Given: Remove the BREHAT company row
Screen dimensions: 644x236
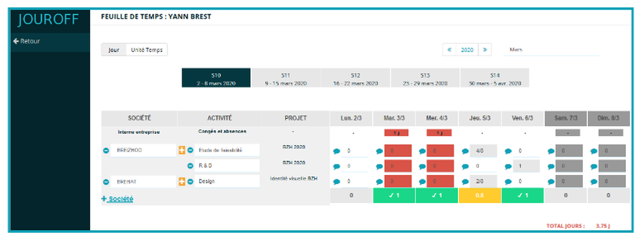Looking at the screenshot, I should [106, 182].
